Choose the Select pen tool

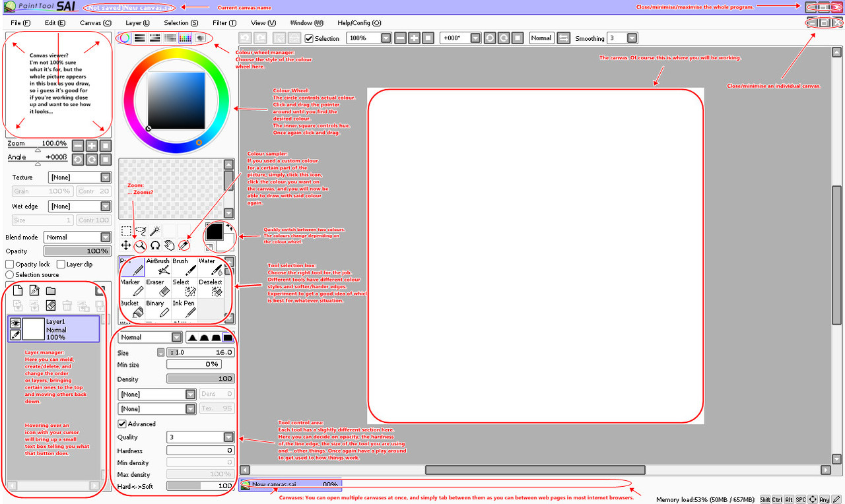pos(184,288)
